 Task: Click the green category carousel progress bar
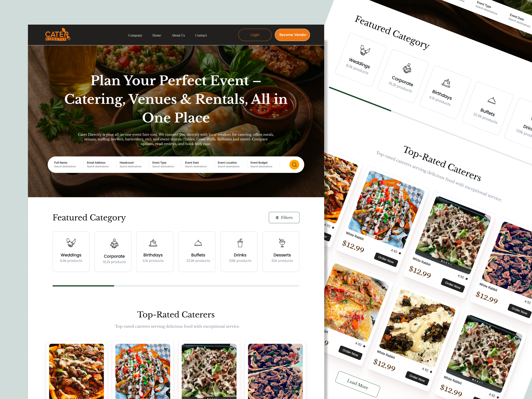83,286
